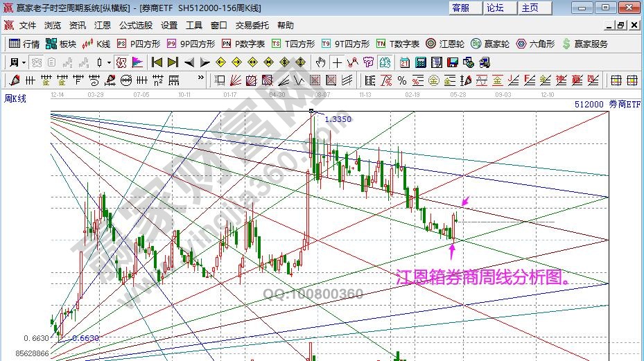Jump to first bar with skip-start arrow
Image resolution: width=644 pixels, height=361 pixels.
156,62
